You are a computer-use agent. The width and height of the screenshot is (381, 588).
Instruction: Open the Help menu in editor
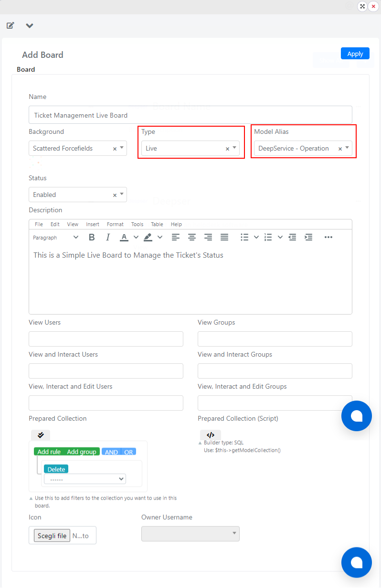click(176, 224)
